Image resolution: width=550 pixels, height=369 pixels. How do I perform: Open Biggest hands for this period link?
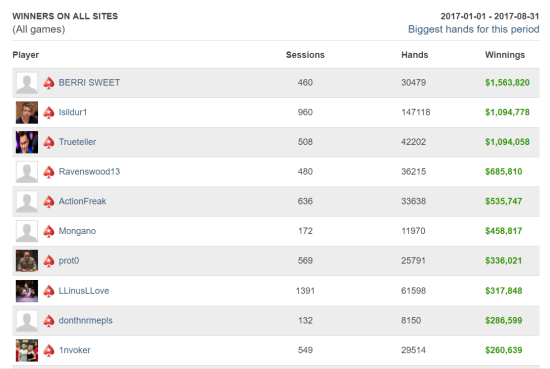click(474, 29)
